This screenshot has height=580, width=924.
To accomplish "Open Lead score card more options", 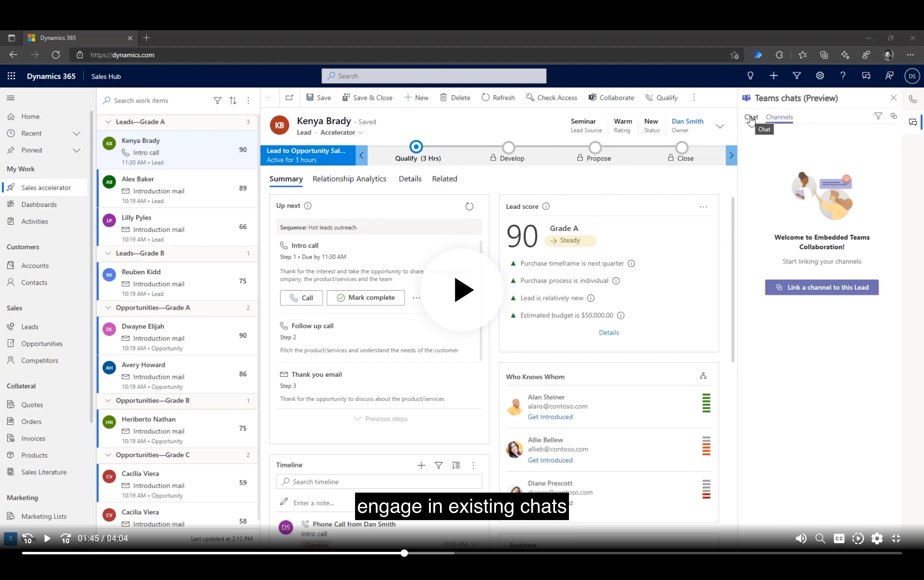I will tap(703, 207).
